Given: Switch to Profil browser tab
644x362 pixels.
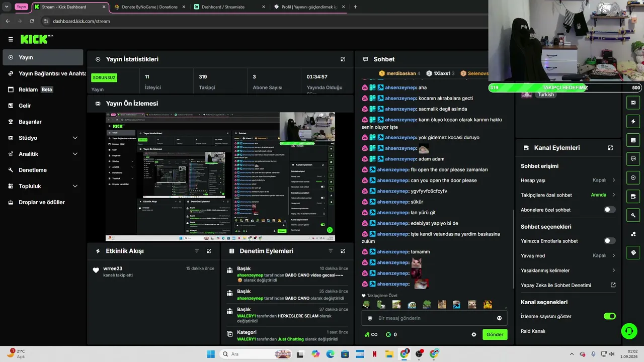Looking at the screenshot, I should pos(309,7).
